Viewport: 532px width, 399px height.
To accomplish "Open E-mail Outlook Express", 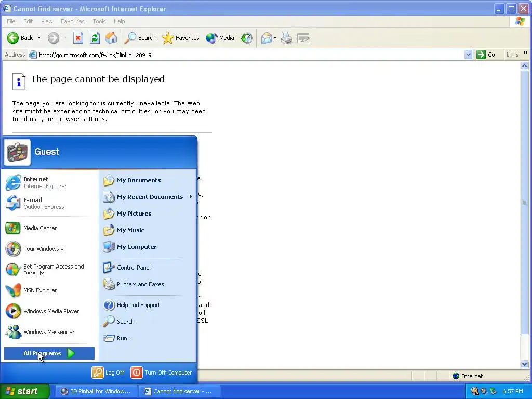I will click(x=49, y=203).
